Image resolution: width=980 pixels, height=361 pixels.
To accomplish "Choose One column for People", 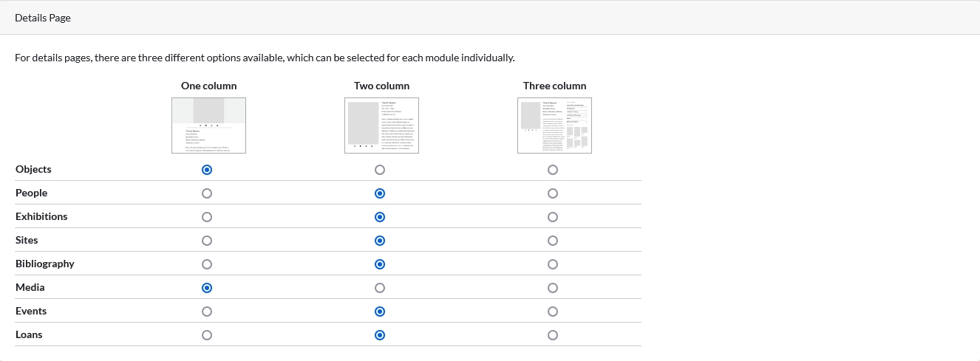I will click(207, 193).
